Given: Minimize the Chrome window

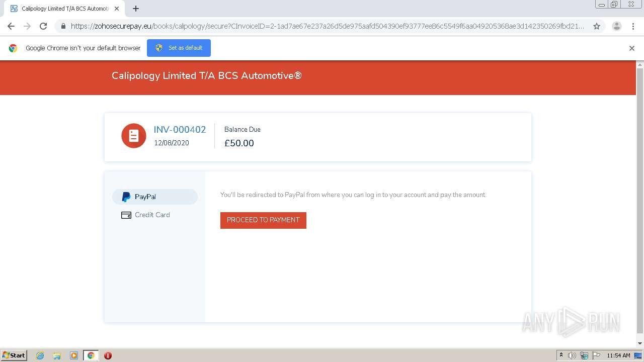Looking at the screenshot, I should click(x=602, y=5).
